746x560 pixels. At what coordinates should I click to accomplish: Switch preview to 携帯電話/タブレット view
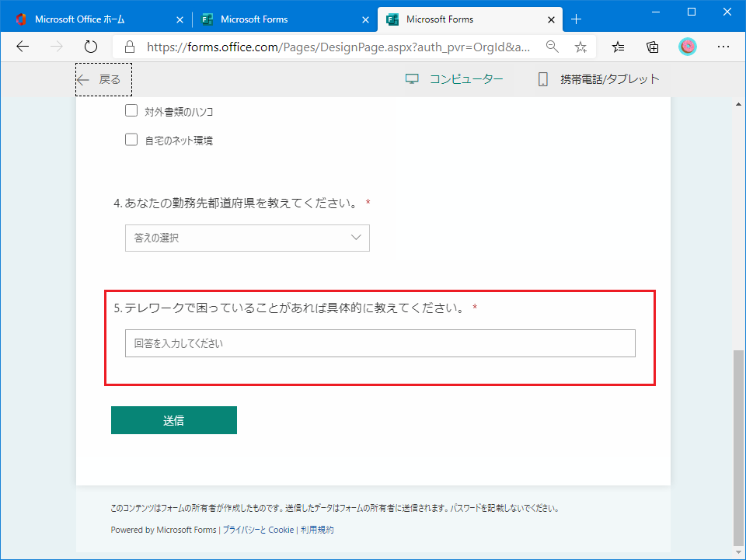(598, 79)
